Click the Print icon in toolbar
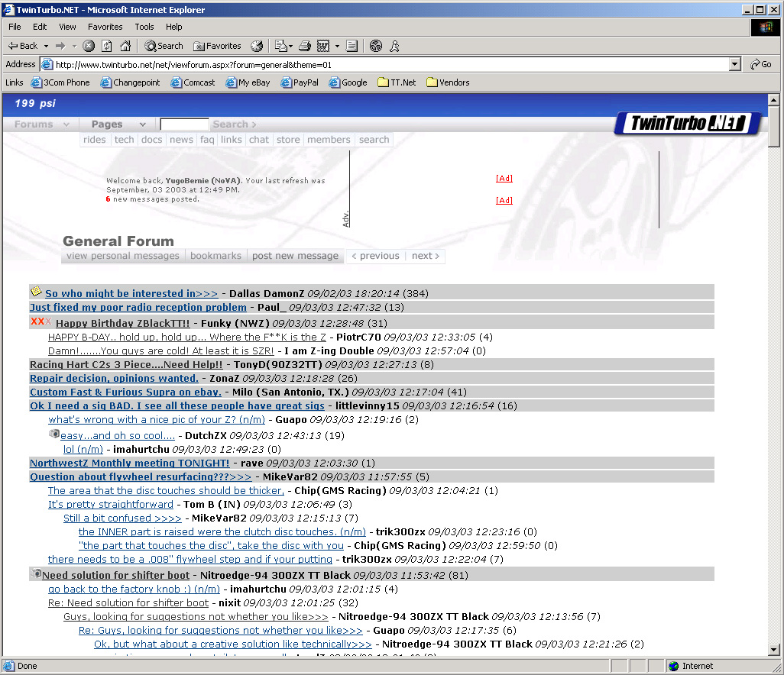 click(305, 46)
